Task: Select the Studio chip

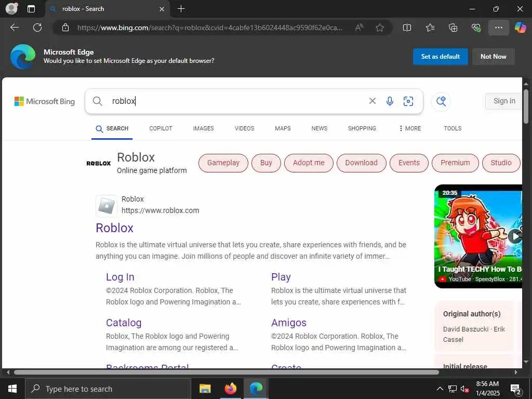Action: click(501, 163)
